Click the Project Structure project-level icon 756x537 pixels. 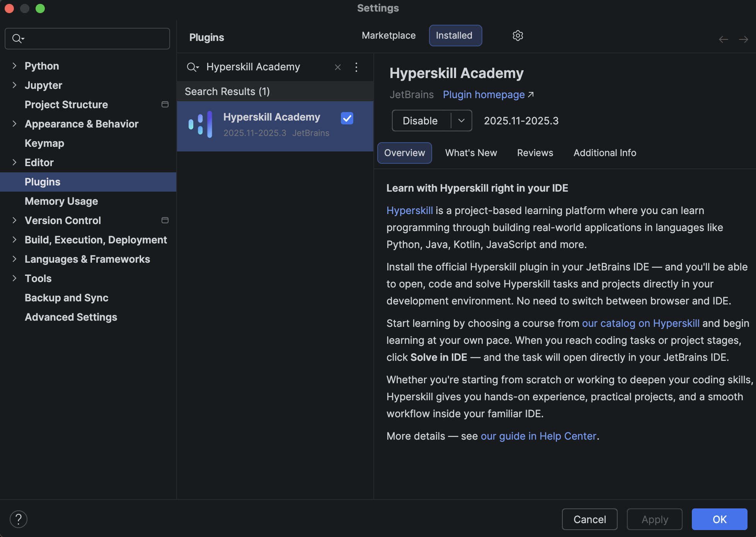pyautogui.click(x=165, y=104)
